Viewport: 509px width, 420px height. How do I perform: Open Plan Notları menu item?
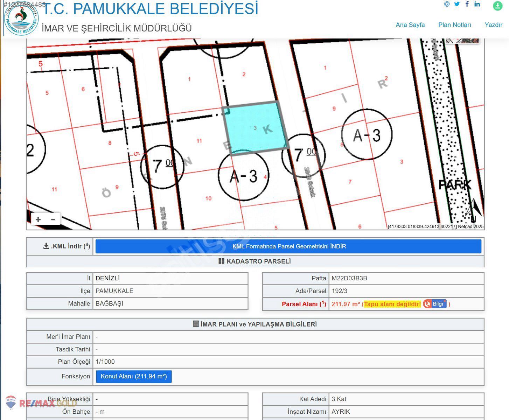[x=454, y=25]
